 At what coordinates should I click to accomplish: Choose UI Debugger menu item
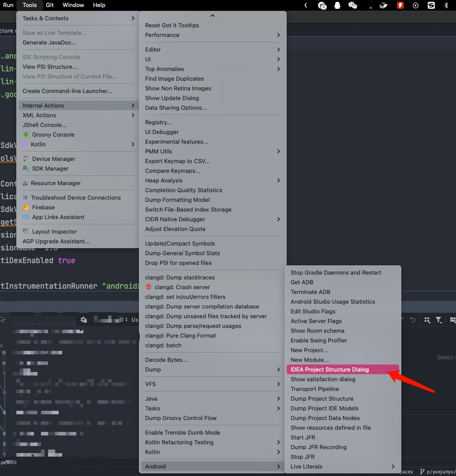[x=213, y=132]
